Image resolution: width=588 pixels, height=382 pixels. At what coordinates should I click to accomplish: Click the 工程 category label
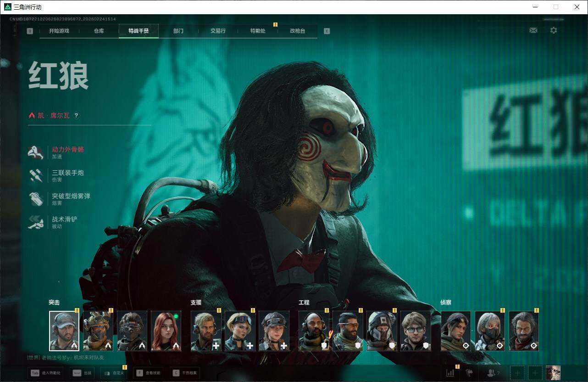coord(304,303)
